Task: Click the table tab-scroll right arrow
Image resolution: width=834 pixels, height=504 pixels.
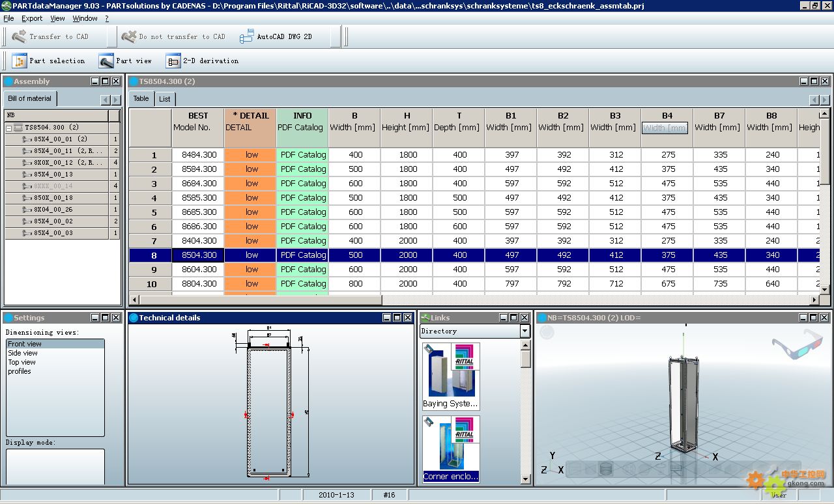Action: coord(825,100)
